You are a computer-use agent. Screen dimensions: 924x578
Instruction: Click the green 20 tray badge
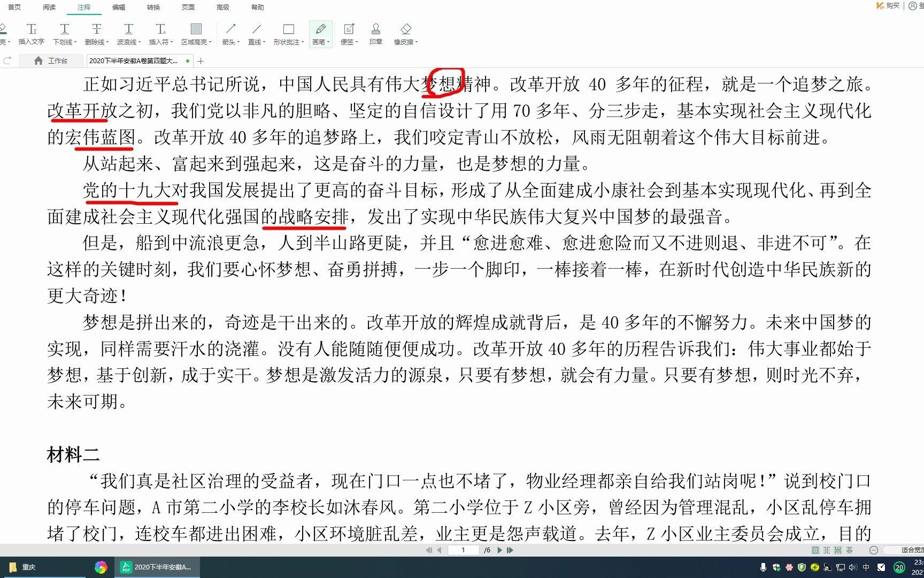tap(899, 567)
